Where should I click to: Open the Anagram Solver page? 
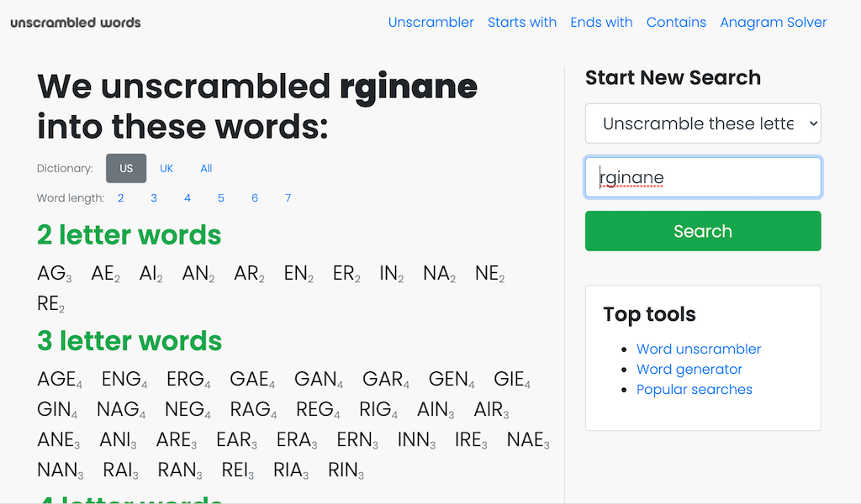[x=773, y=23]
